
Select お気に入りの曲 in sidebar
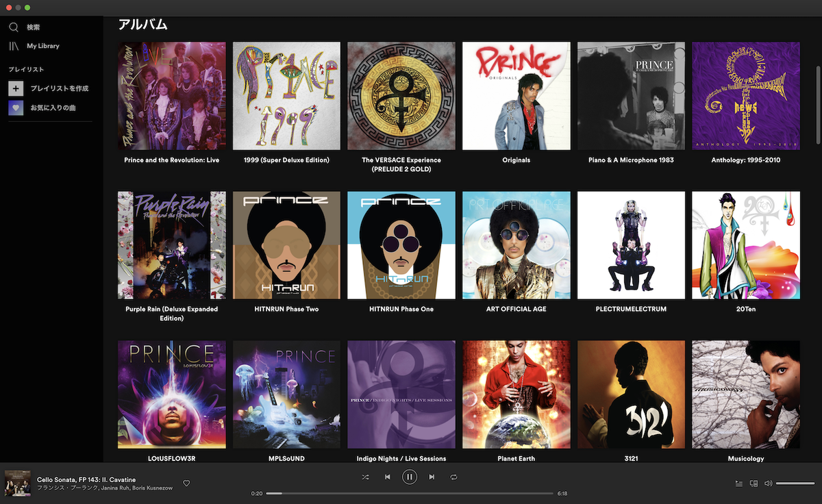pyautogui.click(x=53, y=108)
